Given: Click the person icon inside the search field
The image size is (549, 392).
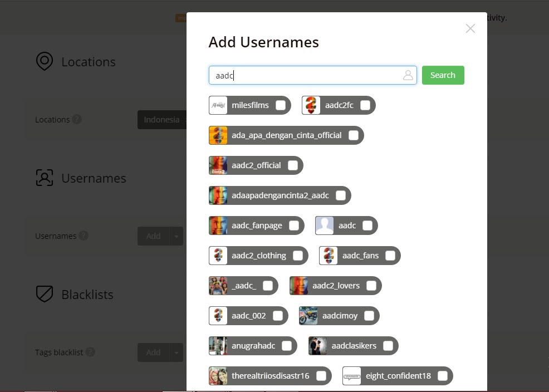Looking at the screenshot, I should click(408, 75).
